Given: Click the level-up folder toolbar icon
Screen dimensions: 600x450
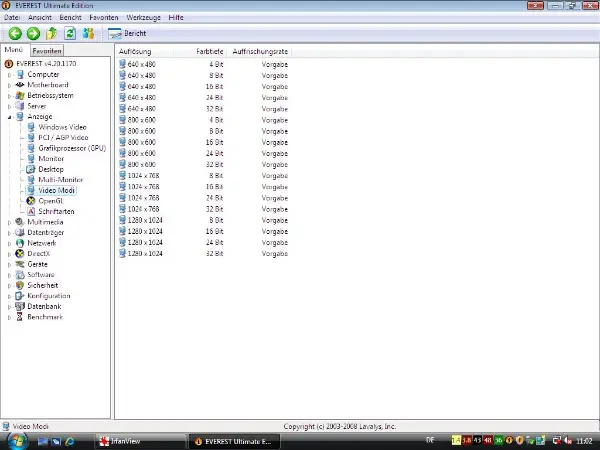Looking at the screenshot, I should click(x=51, y=33).
